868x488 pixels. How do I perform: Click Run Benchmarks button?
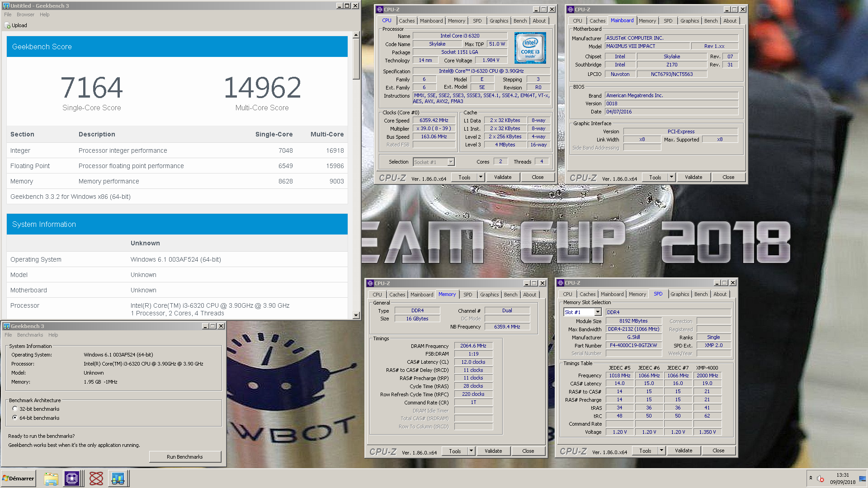tap(185, 457)
